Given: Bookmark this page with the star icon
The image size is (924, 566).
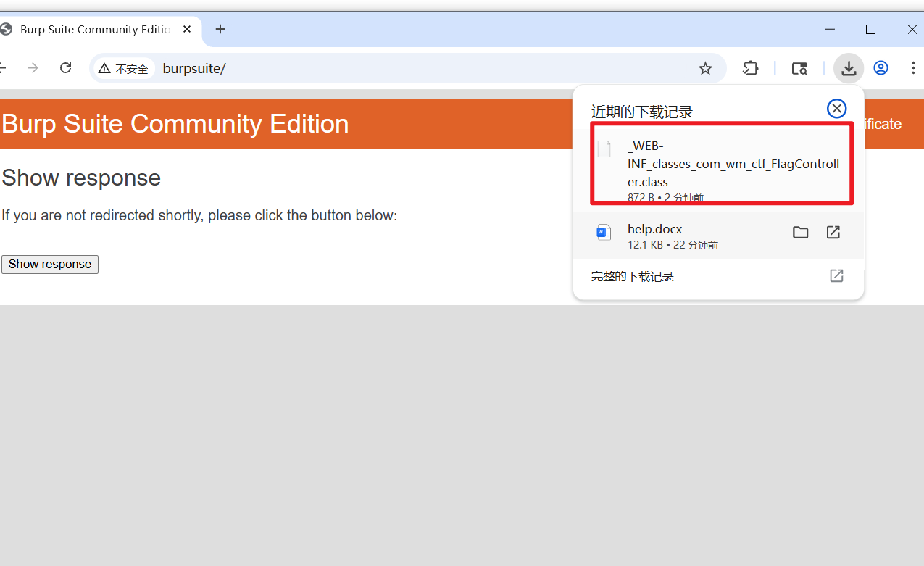Looking at the screenshot, I should point(705,68).
